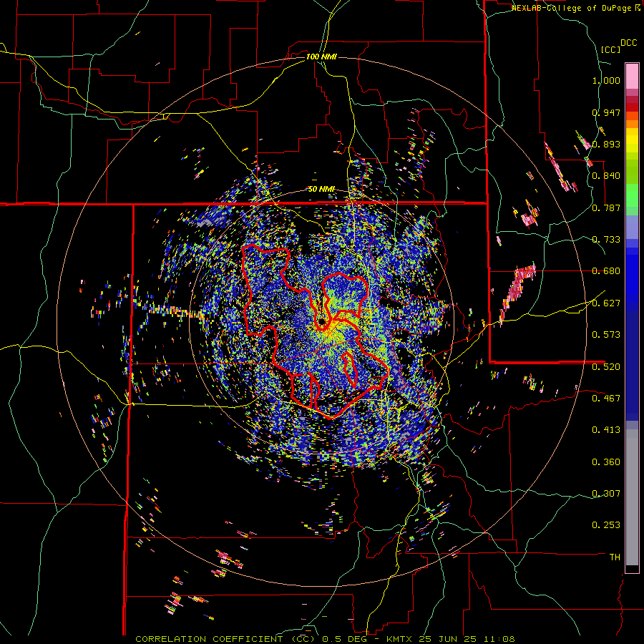The width and height of the screenshot is (644, 644).
Task: Select the 0.787 scale value
Action: tap(606, 208)
